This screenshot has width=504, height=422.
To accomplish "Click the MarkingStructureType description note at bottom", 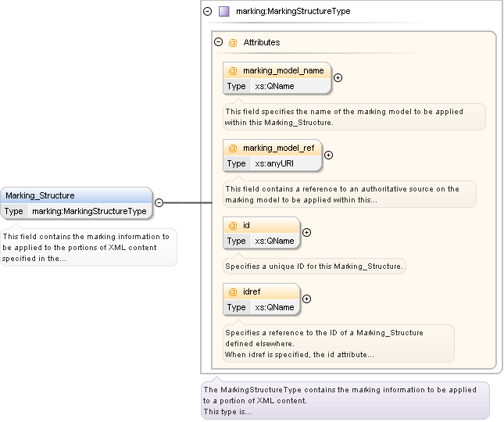I will pos(344,400).
